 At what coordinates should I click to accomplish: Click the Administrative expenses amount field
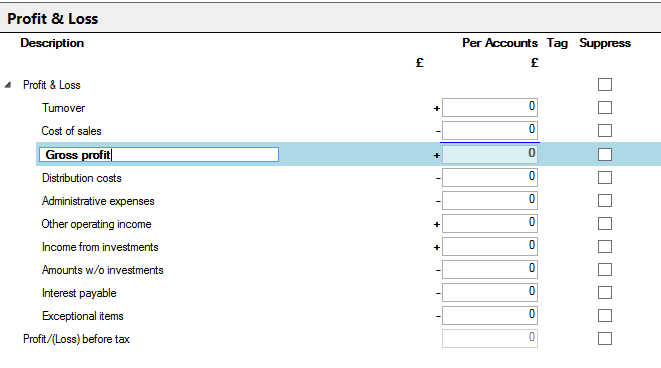click(x=490, y=200)
